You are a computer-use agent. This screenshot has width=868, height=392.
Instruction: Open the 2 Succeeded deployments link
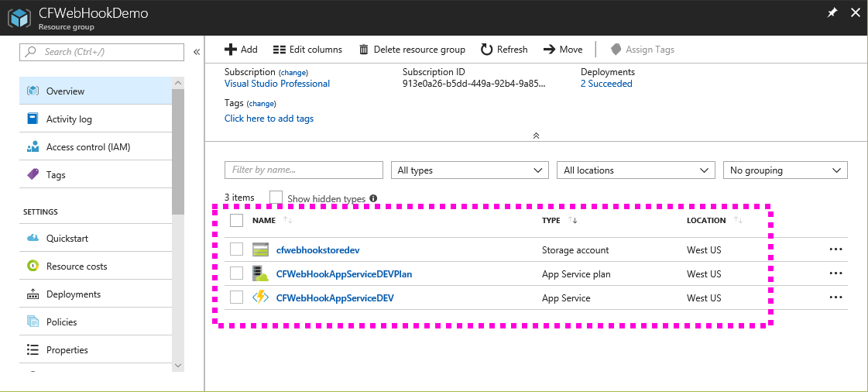[606, 84]
